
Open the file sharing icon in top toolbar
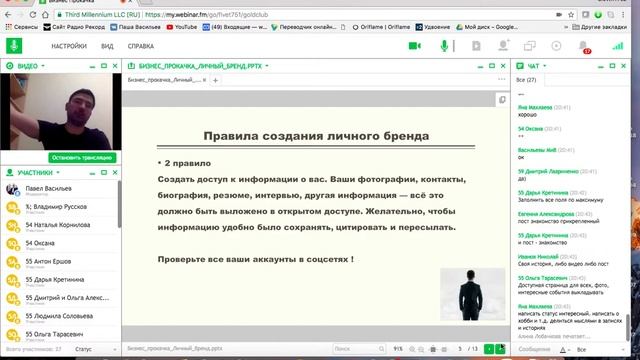click(476, 46)
